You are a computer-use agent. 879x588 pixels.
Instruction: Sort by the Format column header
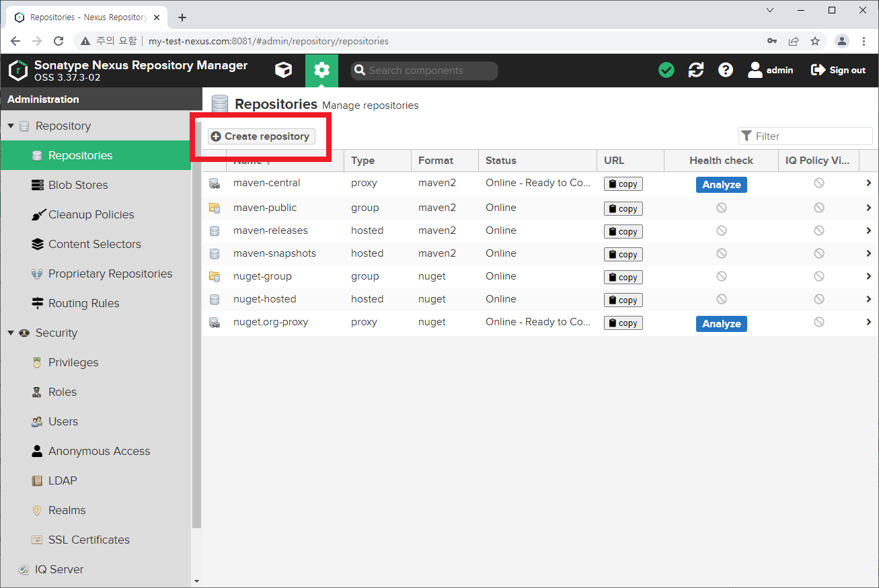445,161
